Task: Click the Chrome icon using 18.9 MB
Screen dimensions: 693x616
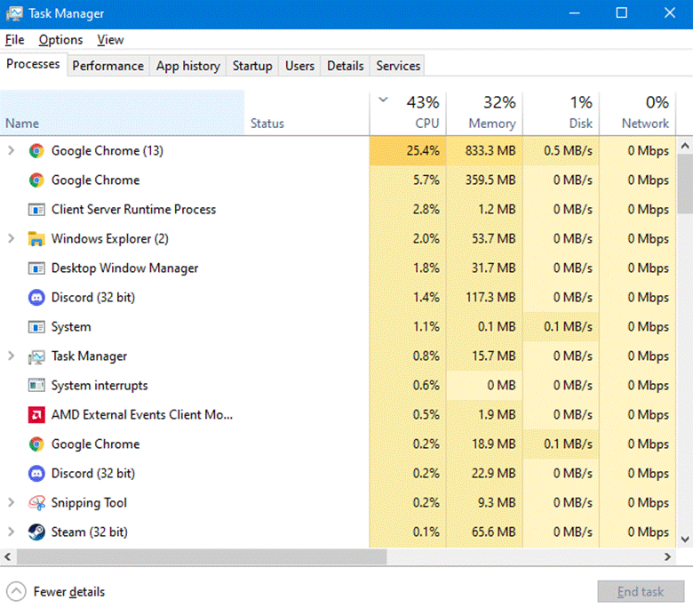Action: pos(36,444)
